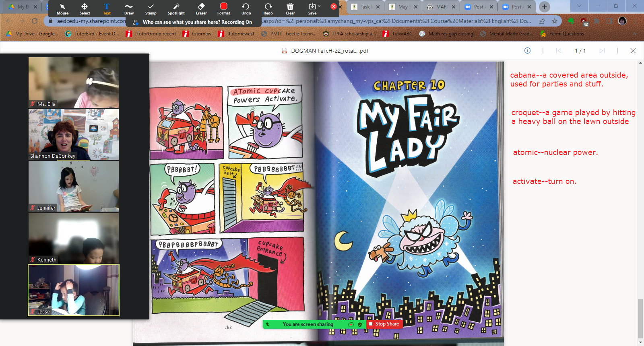Switch to the My Drive tab

click(23, 7)
